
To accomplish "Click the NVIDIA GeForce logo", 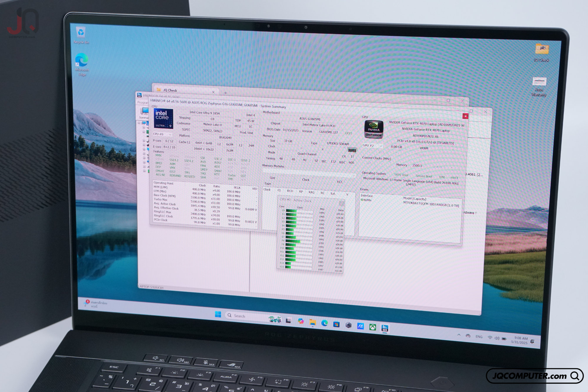I will pos(374,129).
